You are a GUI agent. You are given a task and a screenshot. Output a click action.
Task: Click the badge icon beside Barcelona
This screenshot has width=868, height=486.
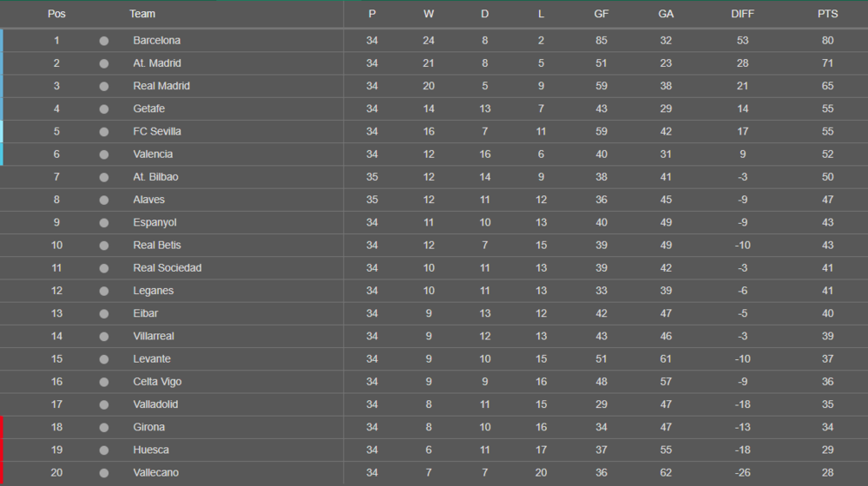tap(104, 41)
